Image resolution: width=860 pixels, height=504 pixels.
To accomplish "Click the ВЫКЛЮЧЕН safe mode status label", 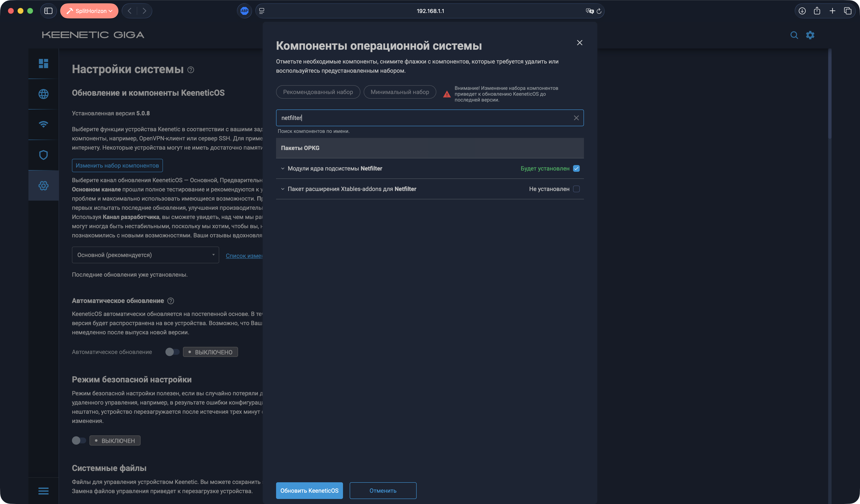I will [115, 440].
